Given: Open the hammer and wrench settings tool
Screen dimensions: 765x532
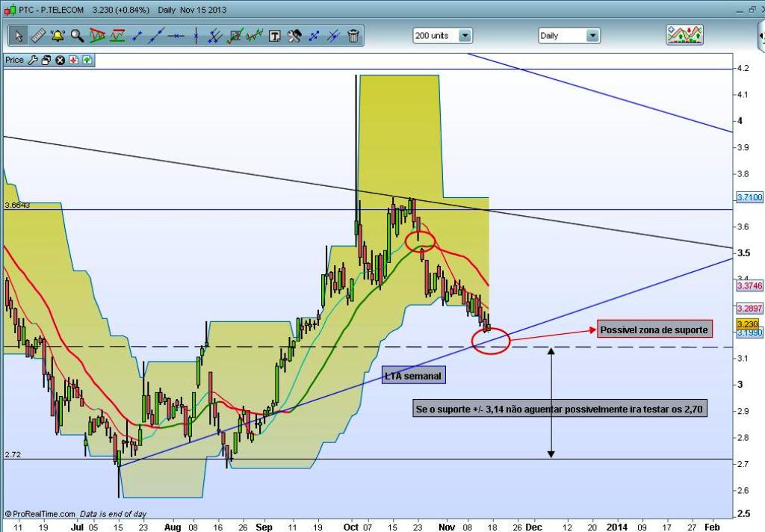Looking at the screenshot, I should click(294, 36).
